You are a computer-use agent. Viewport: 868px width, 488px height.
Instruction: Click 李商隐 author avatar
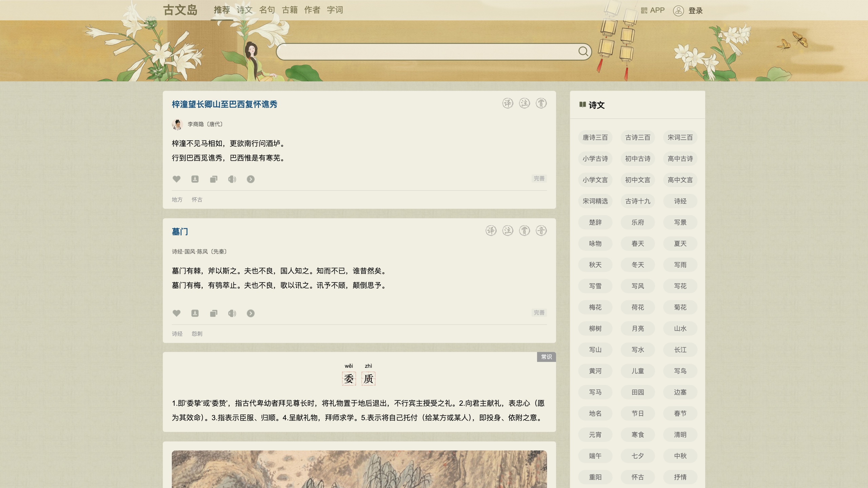click(x=177, y=124)
